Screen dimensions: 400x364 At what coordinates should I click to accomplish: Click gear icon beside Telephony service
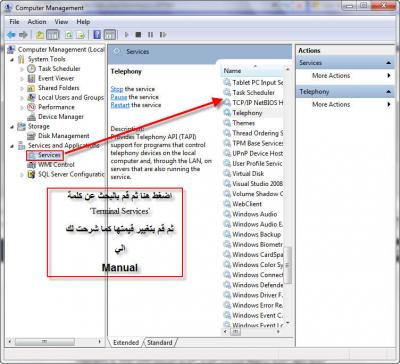point(227,113)
